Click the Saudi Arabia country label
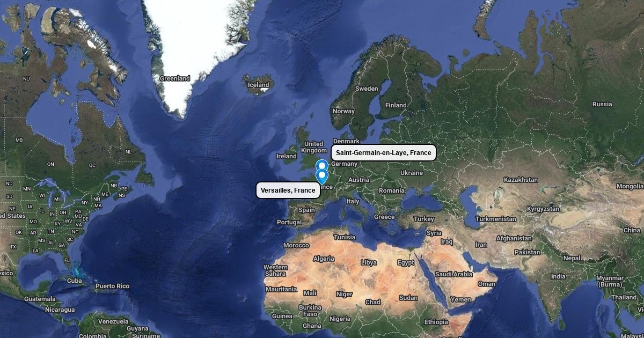644x338 pixels. tap(455, 274)
